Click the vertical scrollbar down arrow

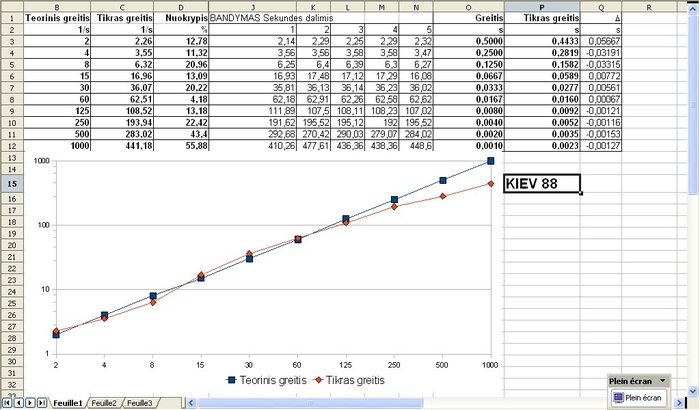[694, 390]
